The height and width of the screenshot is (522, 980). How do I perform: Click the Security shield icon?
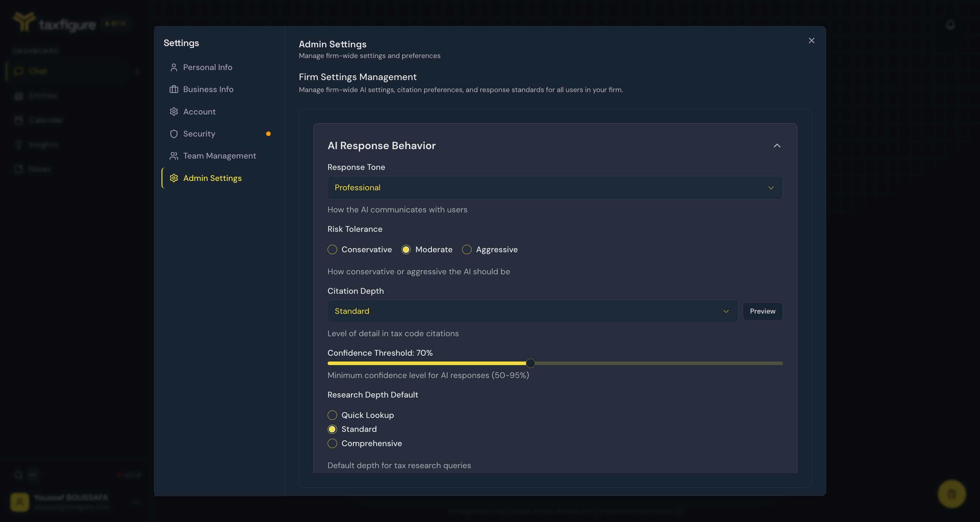(174, 134)
